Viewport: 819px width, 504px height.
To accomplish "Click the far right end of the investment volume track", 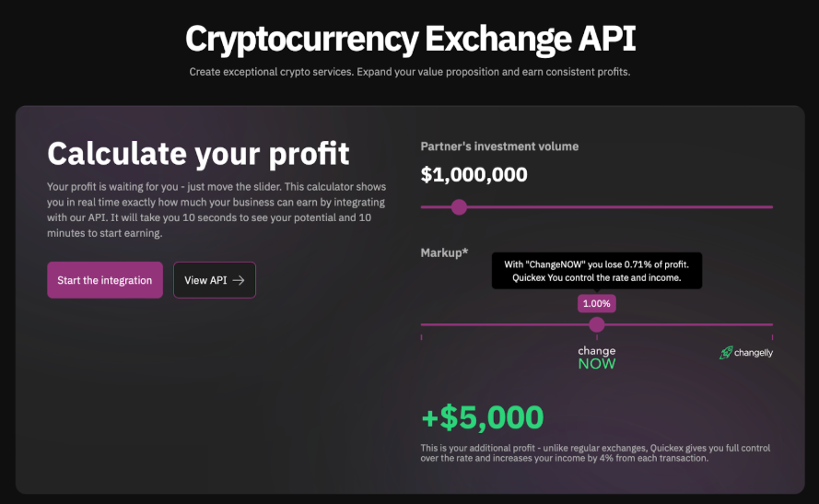I will pyautogui.click(x=770, y=207).
